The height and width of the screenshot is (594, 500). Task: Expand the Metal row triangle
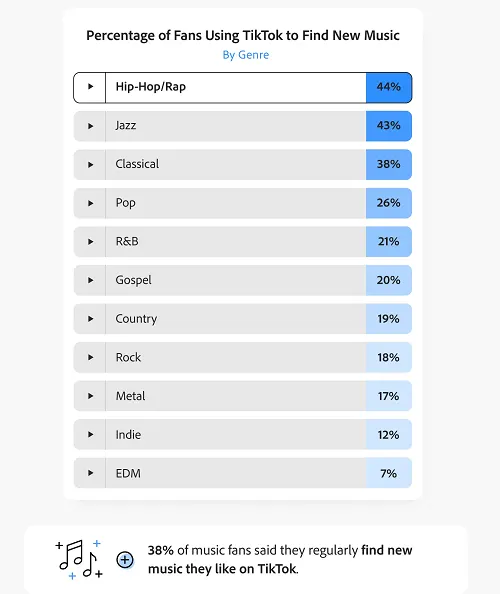(x=90, y=396)
